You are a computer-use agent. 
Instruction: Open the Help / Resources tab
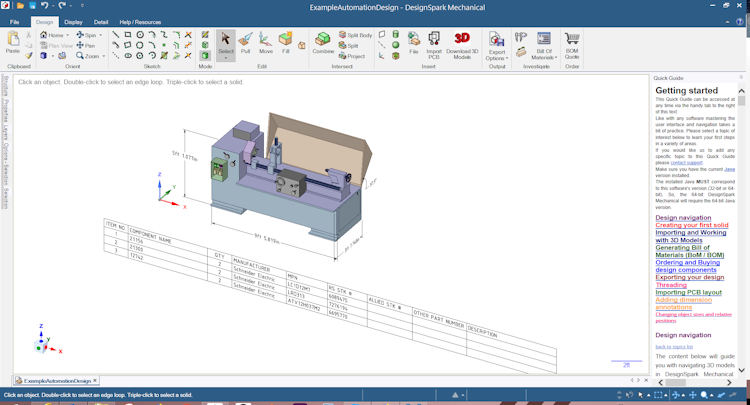(x=140, y=21)
